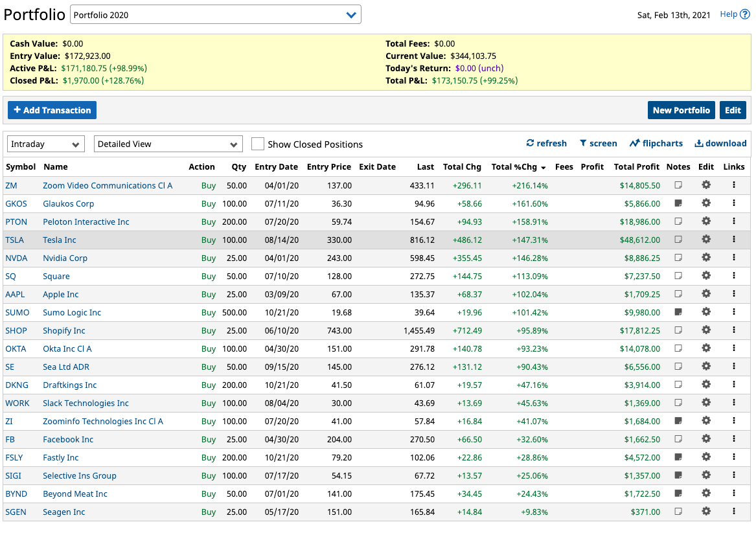Open the Intraday timeframe dropdown

coord(46,144)
